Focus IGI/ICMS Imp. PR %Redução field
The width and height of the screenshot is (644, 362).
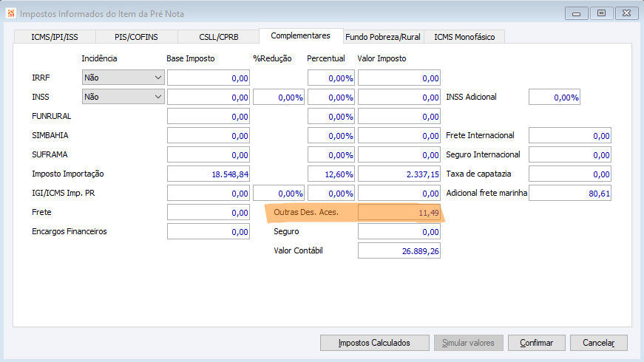(279, 194)
